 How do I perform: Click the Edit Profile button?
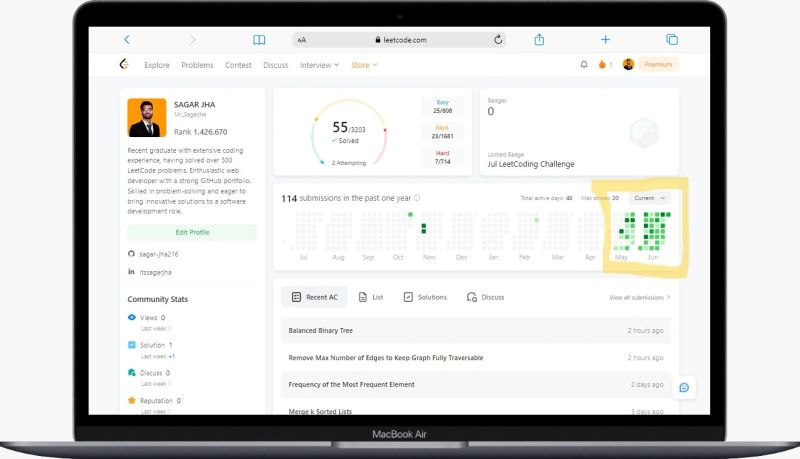[x=192, y=232]
